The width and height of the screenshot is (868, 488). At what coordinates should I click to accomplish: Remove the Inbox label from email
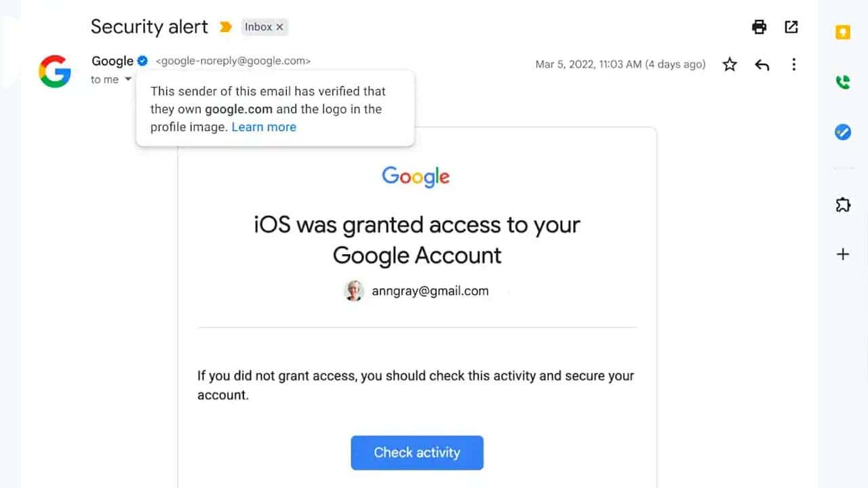click(x=279, y=27)
